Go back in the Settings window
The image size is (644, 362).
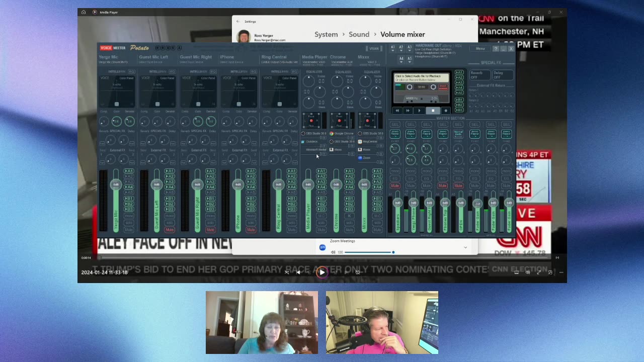click(x=238, y=22)
